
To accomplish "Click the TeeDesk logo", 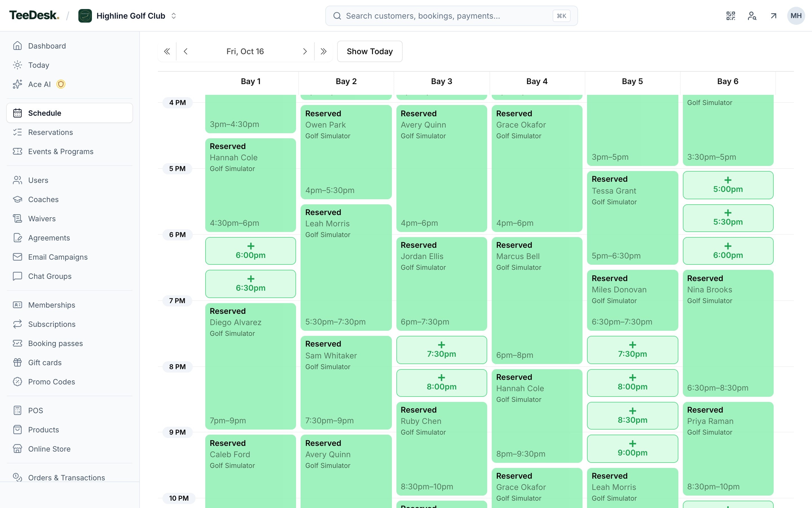I will 34,16.
